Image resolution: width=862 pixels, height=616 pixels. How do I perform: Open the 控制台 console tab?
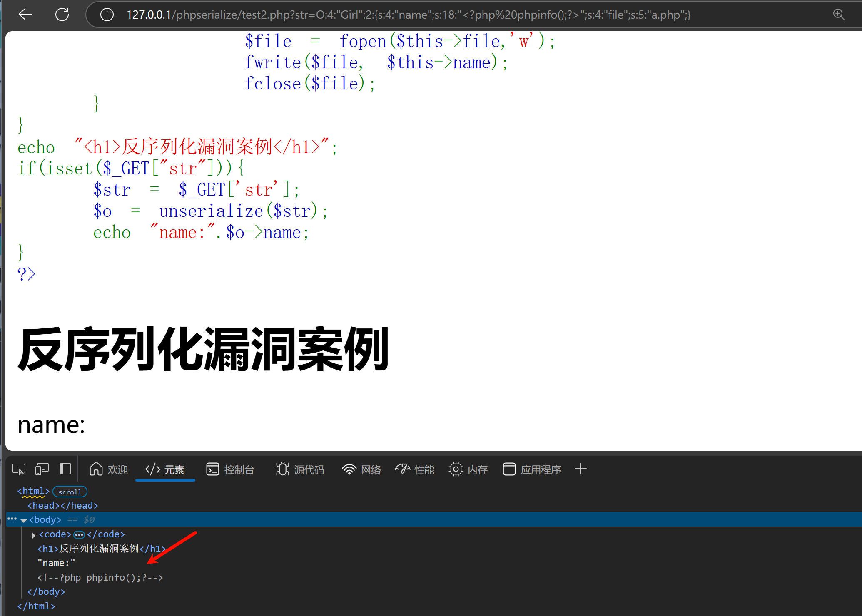click(230, 469)
